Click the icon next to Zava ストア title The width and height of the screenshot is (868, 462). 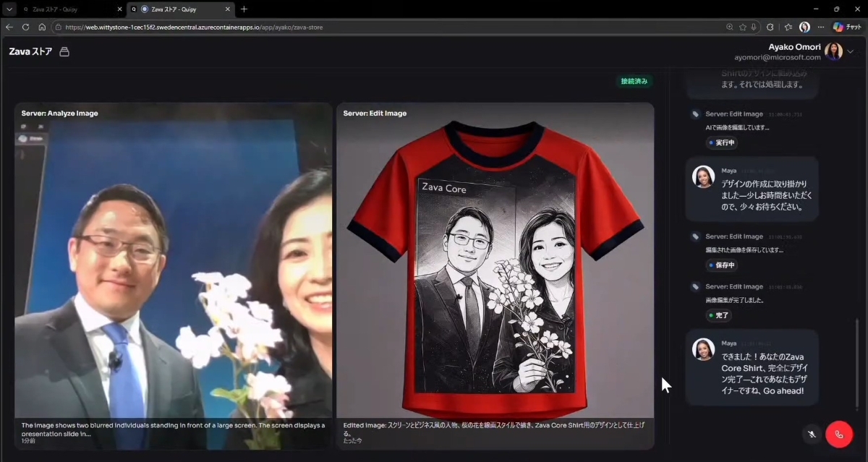coord(64,52)
